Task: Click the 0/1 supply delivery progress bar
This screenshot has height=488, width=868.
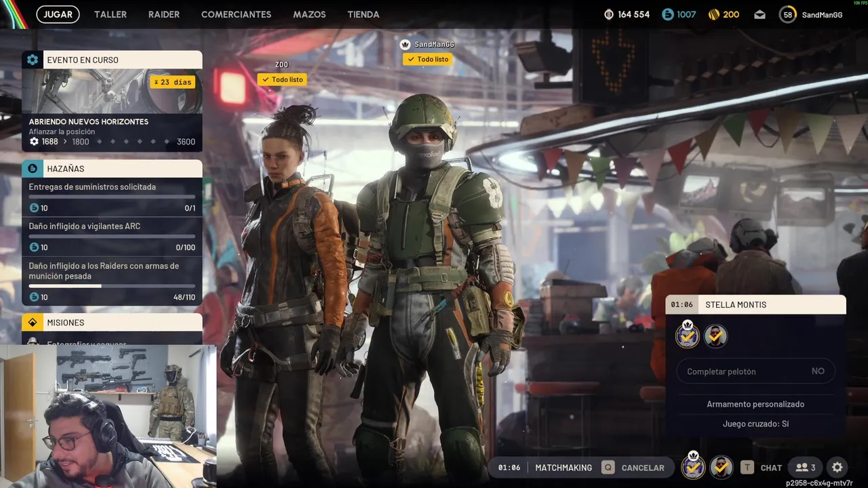Action: 112,197
